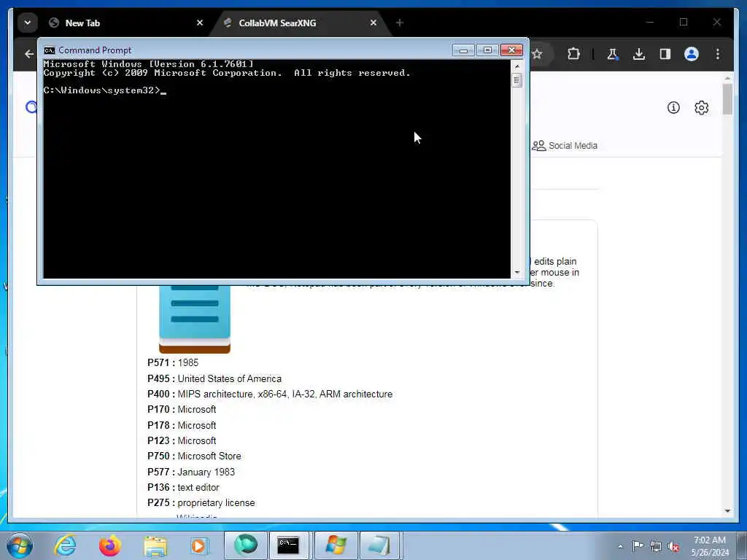Click United States of America entry
Screen dimensions: 747x560
pos(229,378)
